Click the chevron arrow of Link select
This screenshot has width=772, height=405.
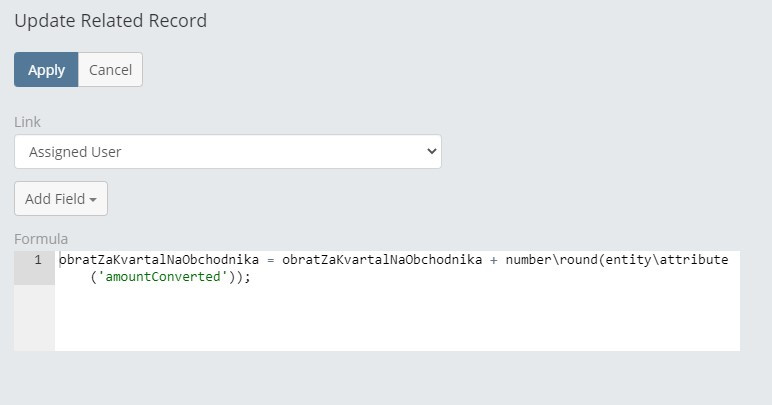pos(431,152)
